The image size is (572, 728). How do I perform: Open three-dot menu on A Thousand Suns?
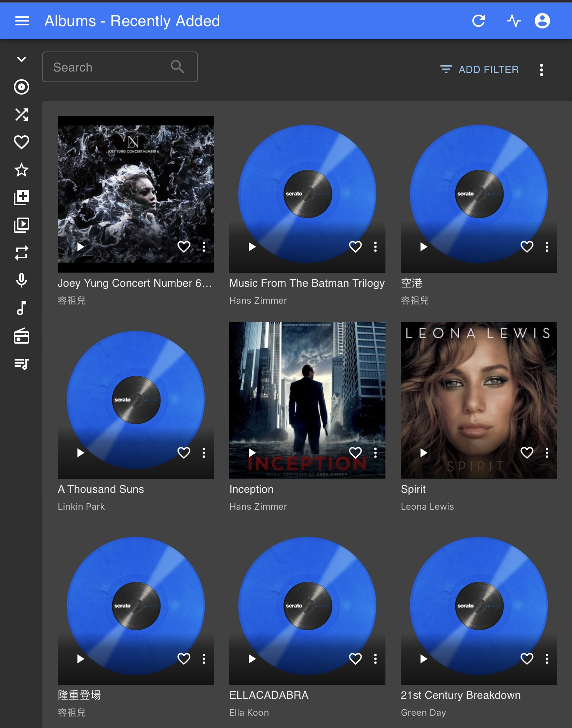click(204, 453)
